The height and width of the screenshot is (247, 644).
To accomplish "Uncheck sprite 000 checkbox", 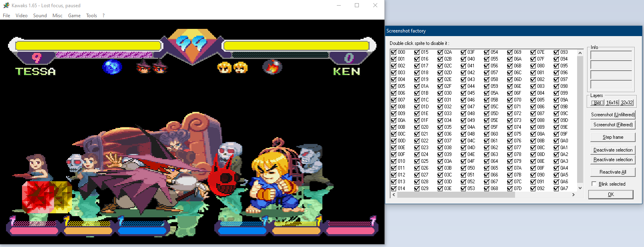I will point(394,52).
